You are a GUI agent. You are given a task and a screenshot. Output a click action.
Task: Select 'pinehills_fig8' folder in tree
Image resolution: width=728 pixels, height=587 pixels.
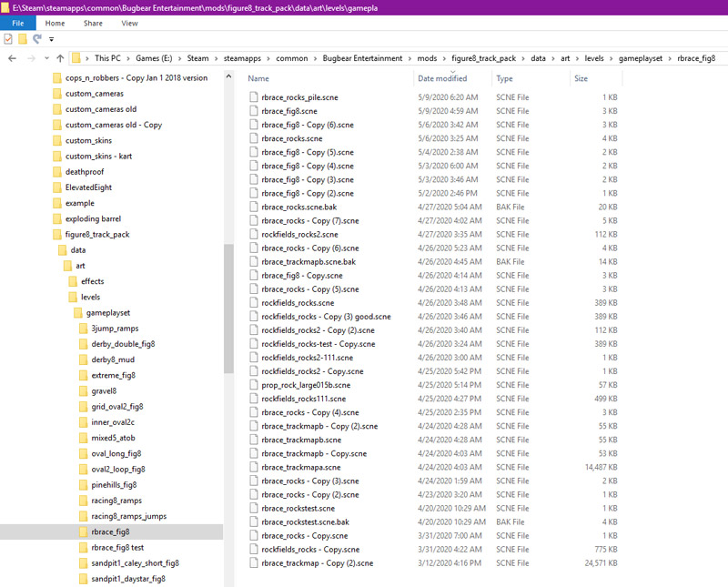coord(114,485)
